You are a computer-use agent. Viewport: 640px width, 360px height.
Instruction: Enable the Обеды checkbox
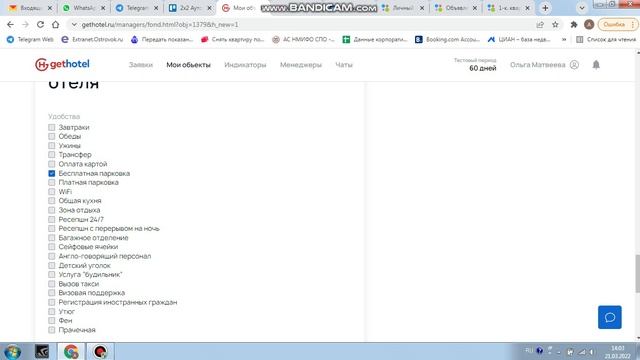[x=51, y=136]
